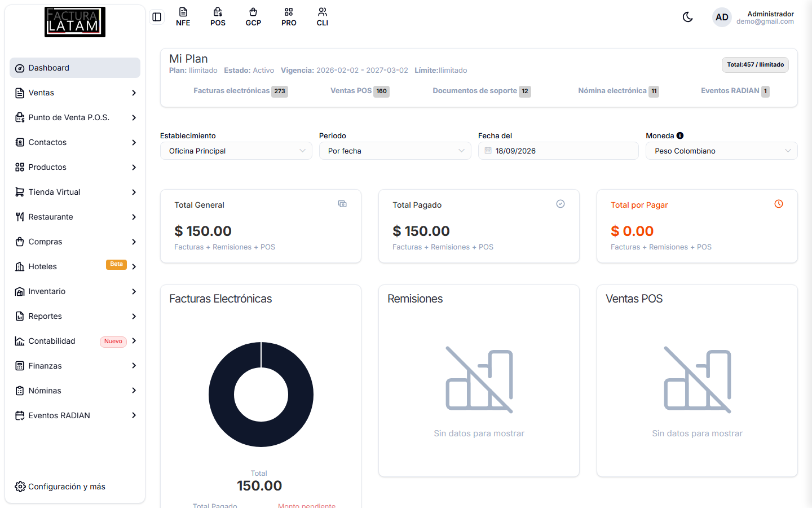Expand the Reportes chevron
Screen dimensions: 812x508
click(x=134, y=316)
